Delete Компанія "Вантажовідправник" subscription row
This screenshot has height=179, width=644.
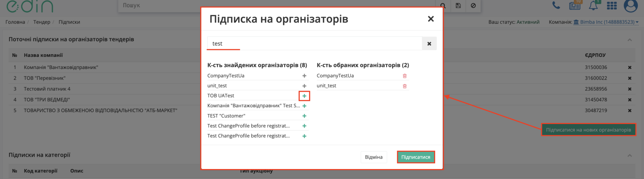point(629,68)
